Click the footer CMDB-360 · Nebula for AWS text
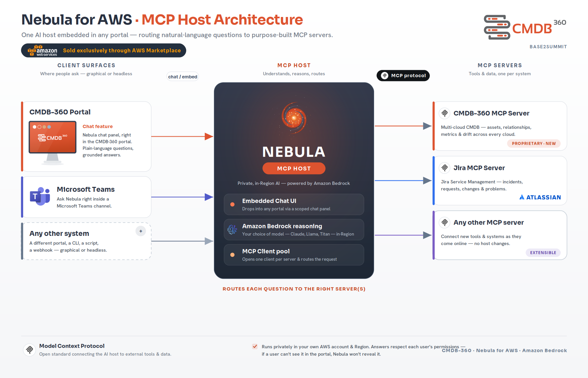Screen dimensions: 588x378 pos(504,351)
